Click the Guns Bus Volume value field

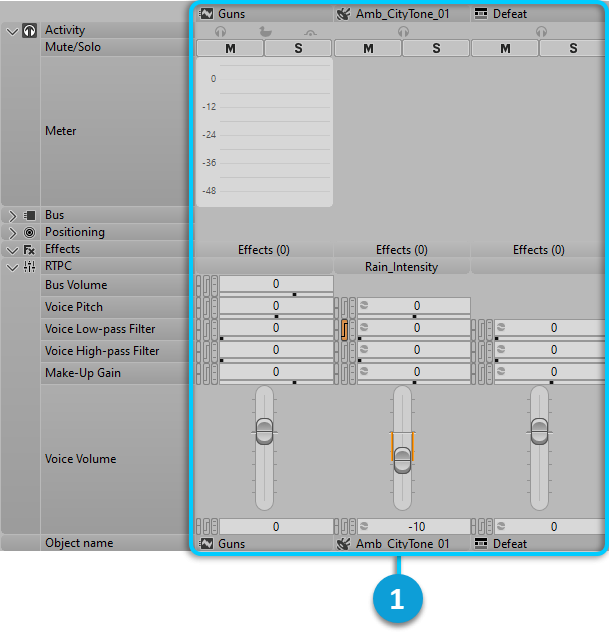pos(276,284)
